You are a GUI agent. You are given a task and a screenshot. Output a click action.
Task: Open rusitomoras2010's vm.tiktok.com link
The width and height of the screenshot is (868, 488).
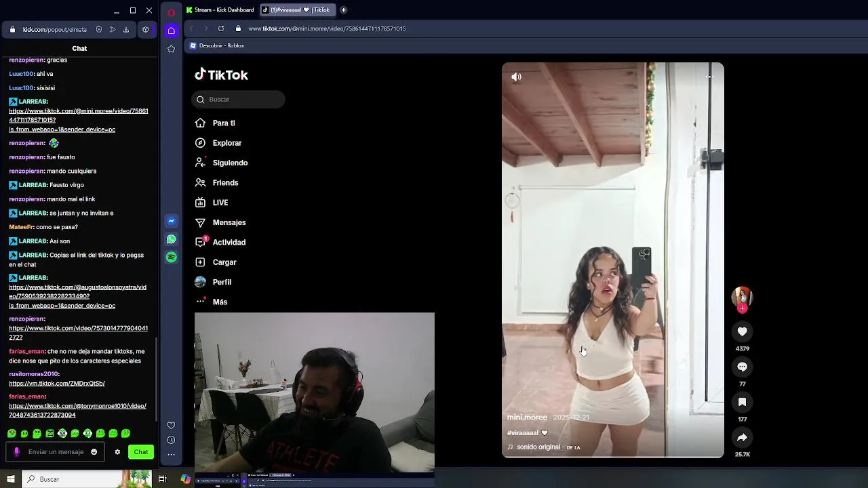point(57,384)
